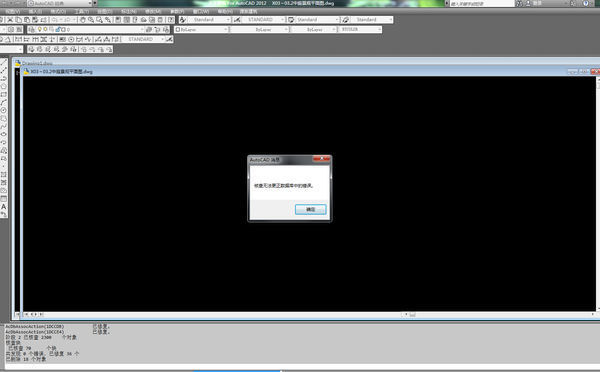Select the Circle tool
Image resolution: width=600 pixels, height=372 pixels.
click(x=3, y=110)
